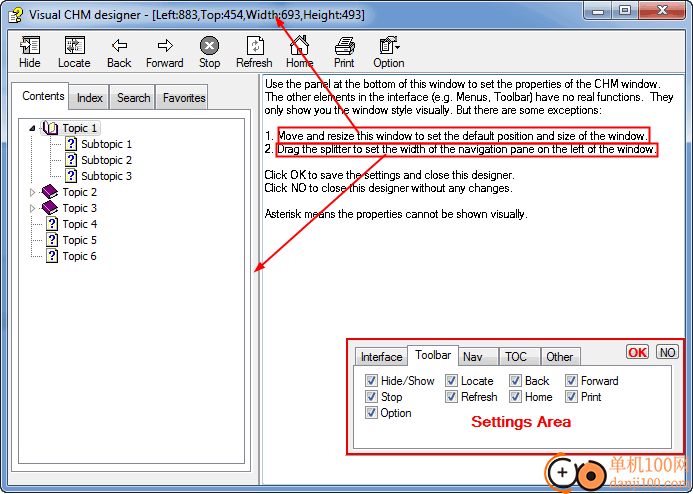Viewport: 693px width, 494px height.
Task: Toggle the Home checkbox
Action: click(x=515, y=396)
